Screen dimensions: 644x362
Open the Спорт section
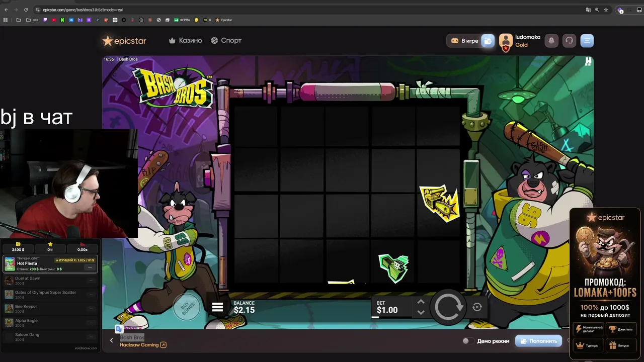tap(226, 40)
